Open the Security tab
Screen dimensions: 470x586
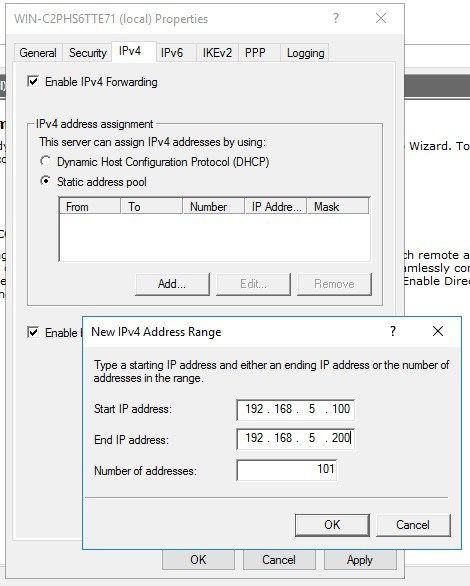[87, 53]
